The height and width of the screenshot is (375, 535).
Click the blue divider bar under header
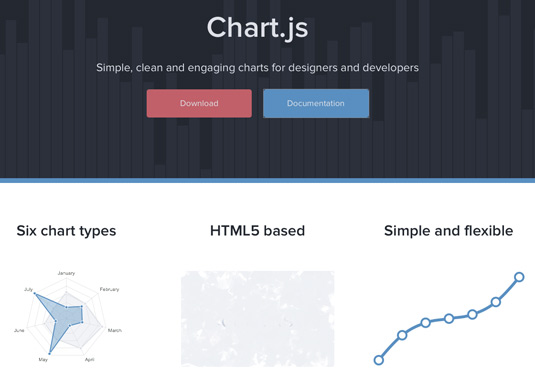pyautogui.click(x=268, y=180)
